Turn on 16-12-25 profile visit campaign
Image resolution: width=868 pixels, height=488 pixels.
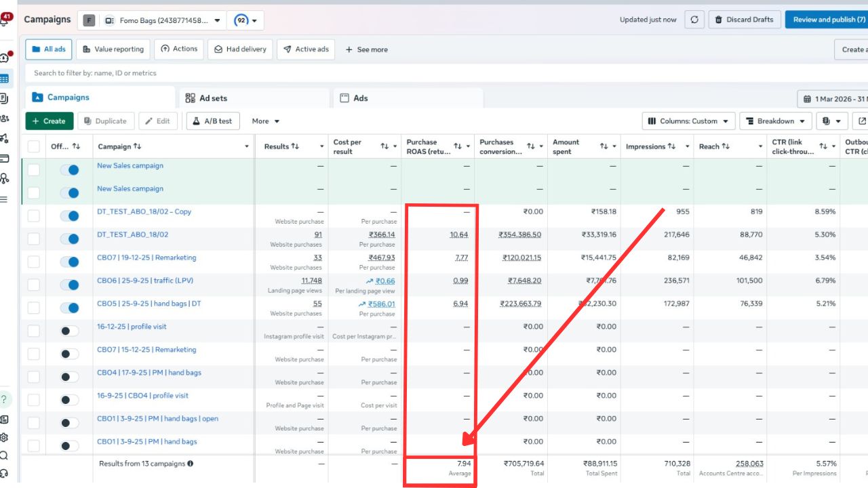pyautogui.click(x=69, y=331)
